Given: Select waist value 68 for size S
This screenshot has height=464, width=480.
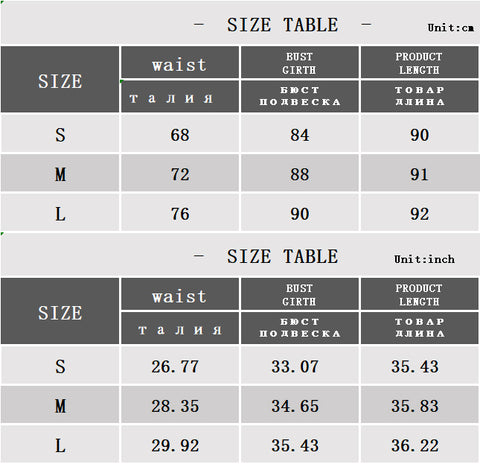Looking at the screenshot, I should 180,135.
